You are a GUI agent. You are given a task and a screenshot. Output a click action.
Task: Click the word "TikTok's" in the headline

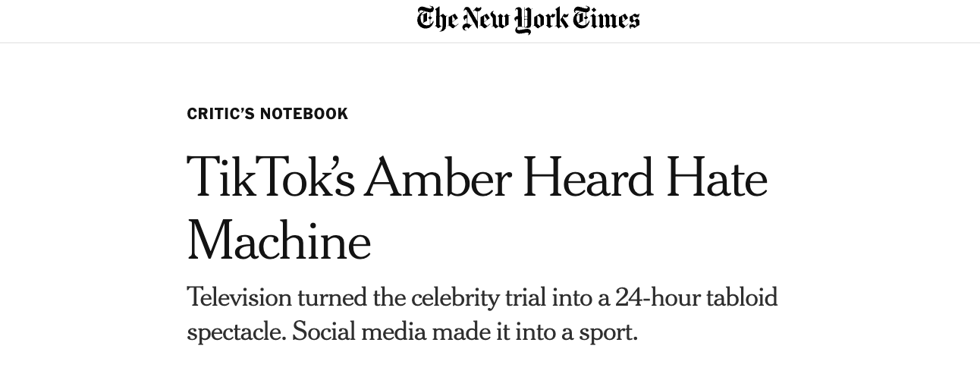point(271,178)
